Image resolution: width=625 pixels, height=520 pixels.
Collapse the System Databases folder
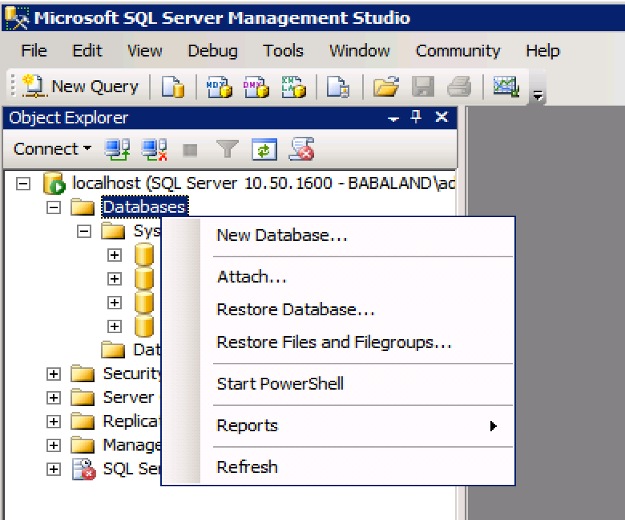click(84, 231)
